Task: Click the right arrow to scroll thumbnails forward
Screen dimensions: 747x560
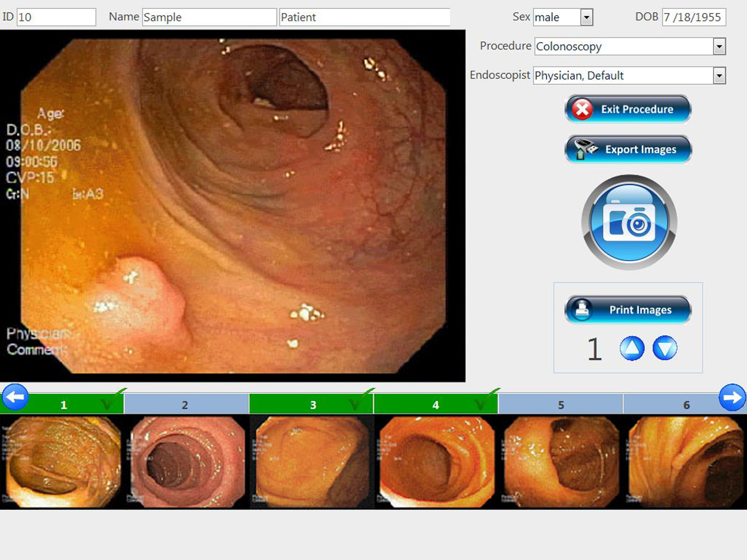Action: pos(732,397)
